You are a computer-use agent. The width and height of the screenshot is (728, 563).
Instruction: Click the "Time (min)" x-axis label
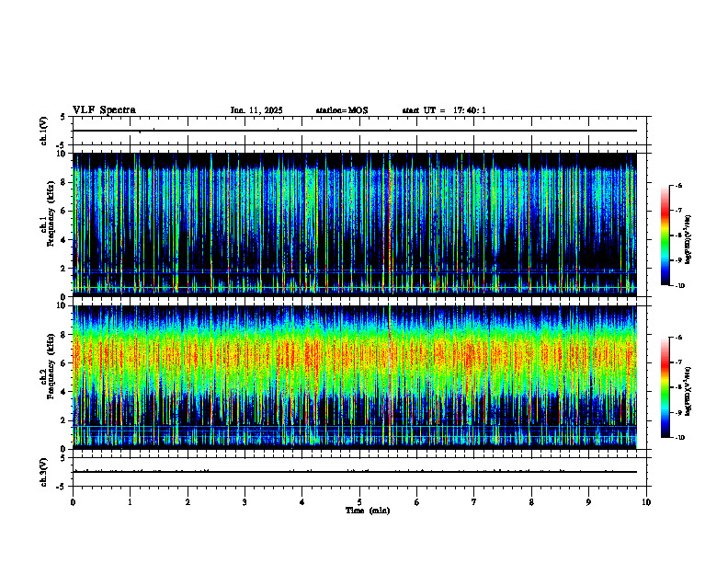368,511
